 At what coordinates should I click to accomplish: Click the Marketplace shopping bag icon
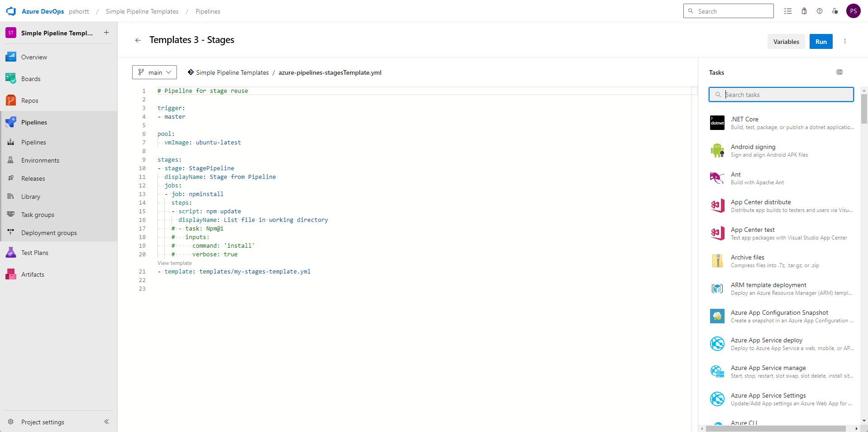[804, 11]
